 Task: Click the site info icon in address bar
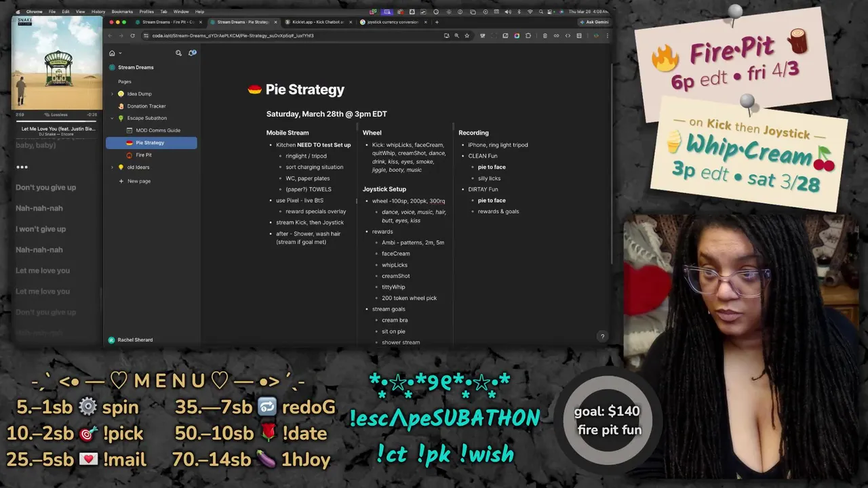coord(146,35)
